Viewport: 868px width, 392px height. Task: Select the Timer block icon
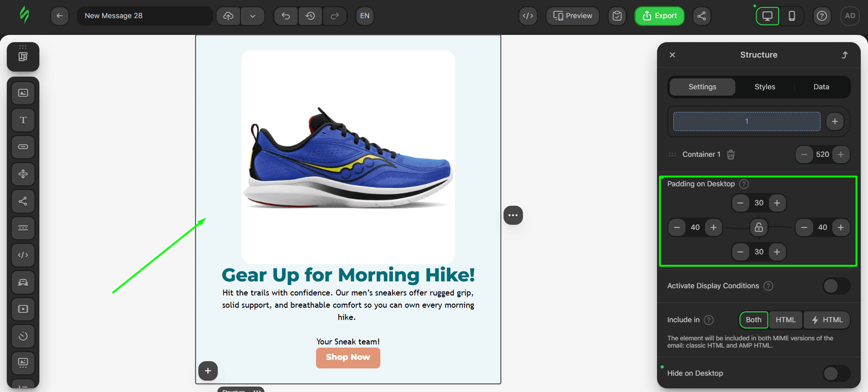point(23,336)
